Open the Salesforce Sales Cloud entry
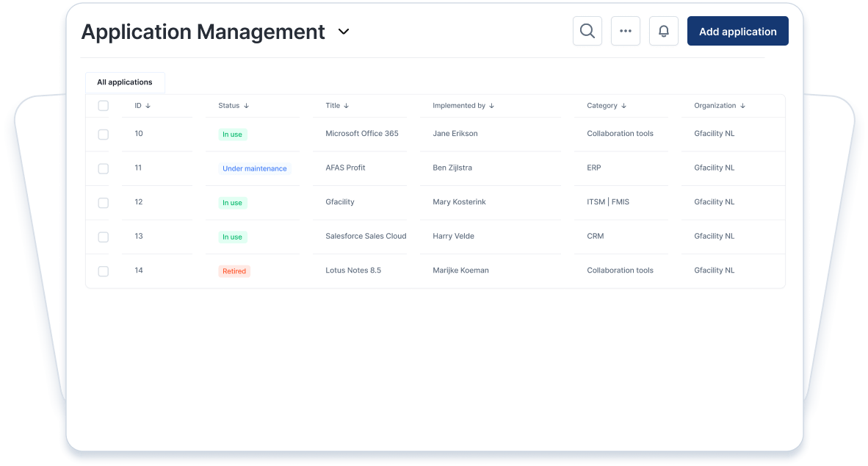 (x=366, y=236)
